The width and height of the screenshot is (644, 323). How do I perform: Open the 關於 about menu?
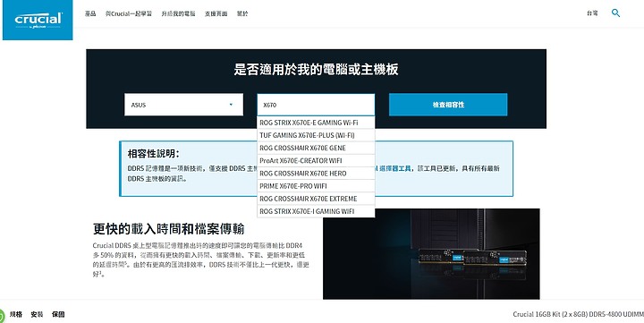[x=242, y=13]
